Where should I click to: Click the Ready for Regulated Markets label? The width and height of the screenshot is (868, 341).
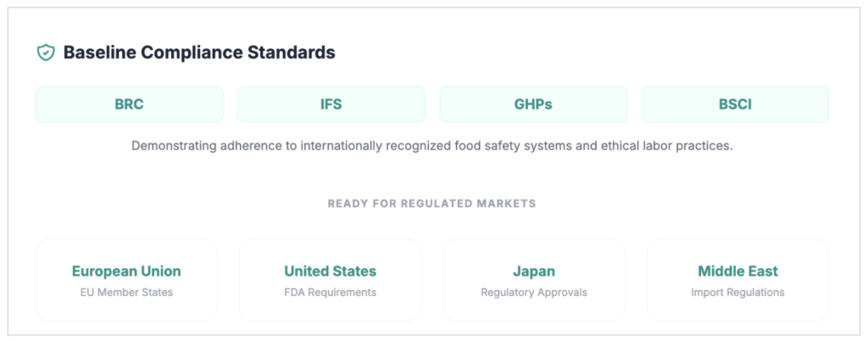click(431, 204)
